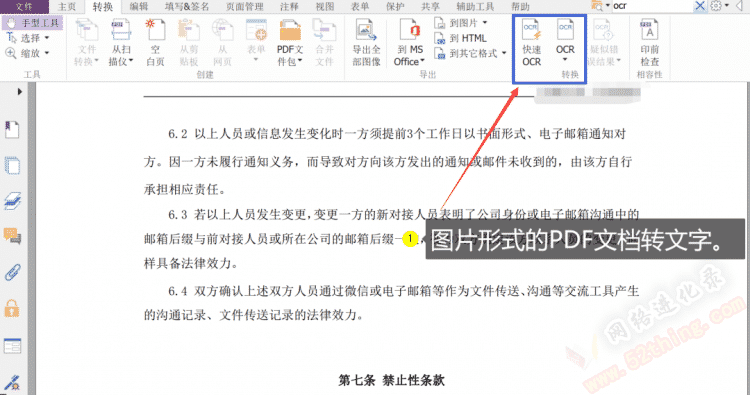The height and width of the screenshot is (395, 750).
Task: Expand the 缩放 zoom tool dropdown
Action: pos(47,53)
